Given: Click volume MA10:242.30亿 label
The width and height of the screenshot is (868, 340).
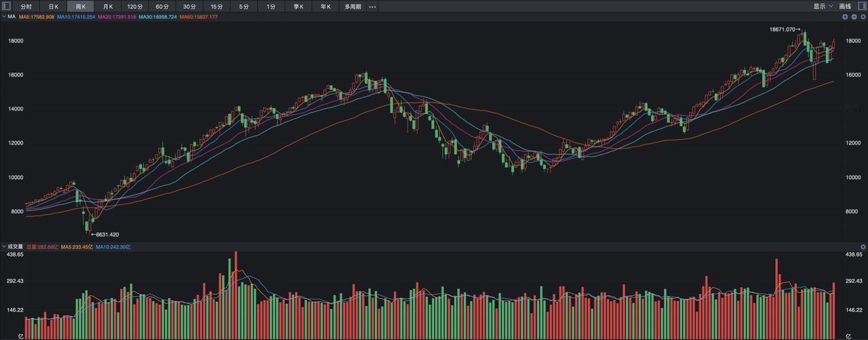Looking at the screenshot, I should click(x=113, y=247).
